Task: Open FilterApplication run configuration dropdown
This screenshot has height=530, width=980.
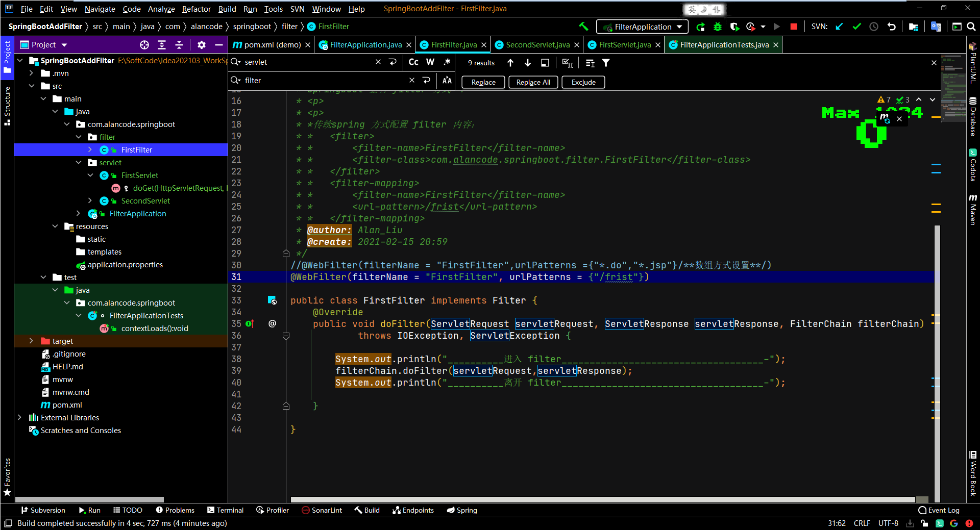Action: pos(643,27)
